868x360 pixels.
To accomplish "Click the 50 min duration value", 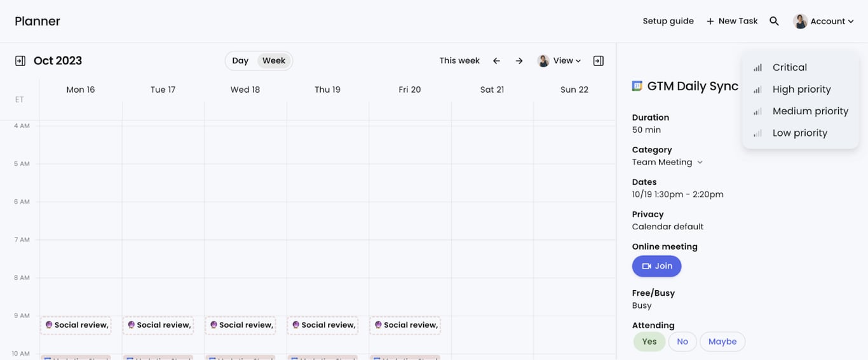I will pos(646,130).
